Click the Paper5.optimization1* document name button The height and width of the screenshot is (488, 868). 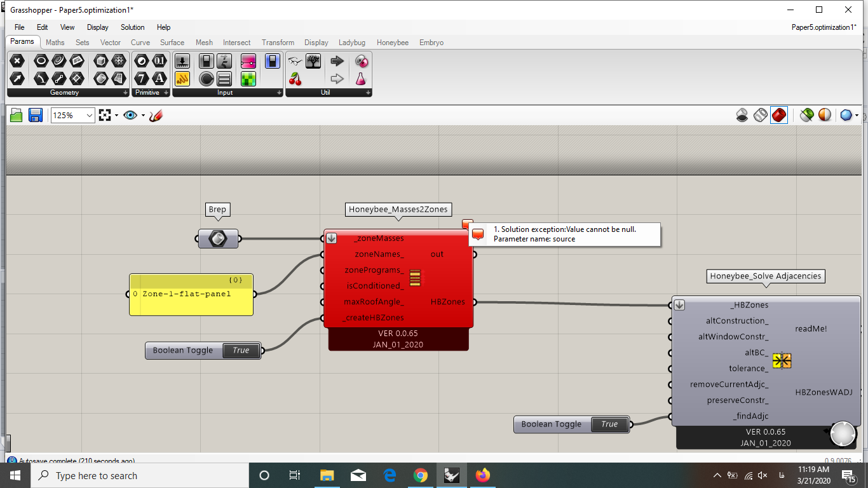click(824, 27)
